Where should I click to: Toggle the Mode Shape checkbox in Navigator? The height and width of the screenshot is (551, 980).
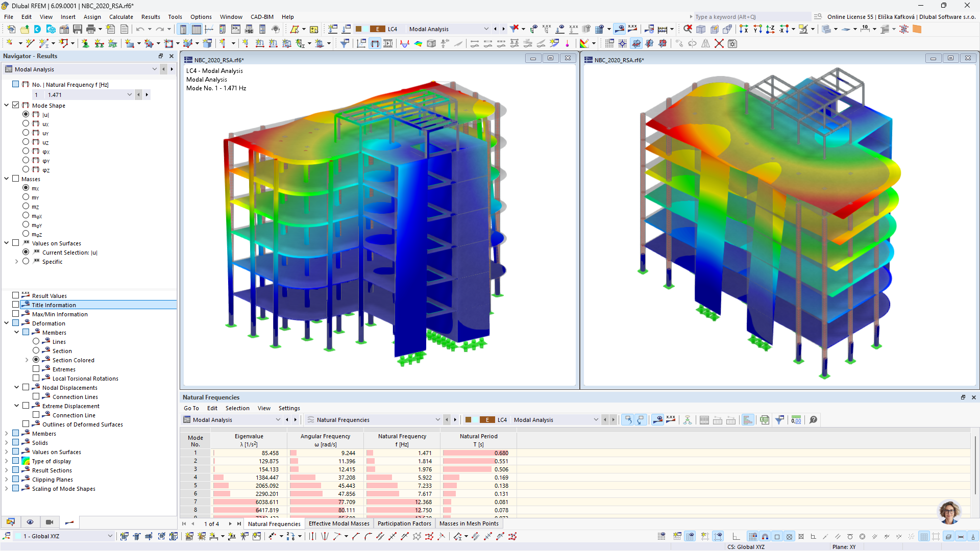click(x=15, y=105)
